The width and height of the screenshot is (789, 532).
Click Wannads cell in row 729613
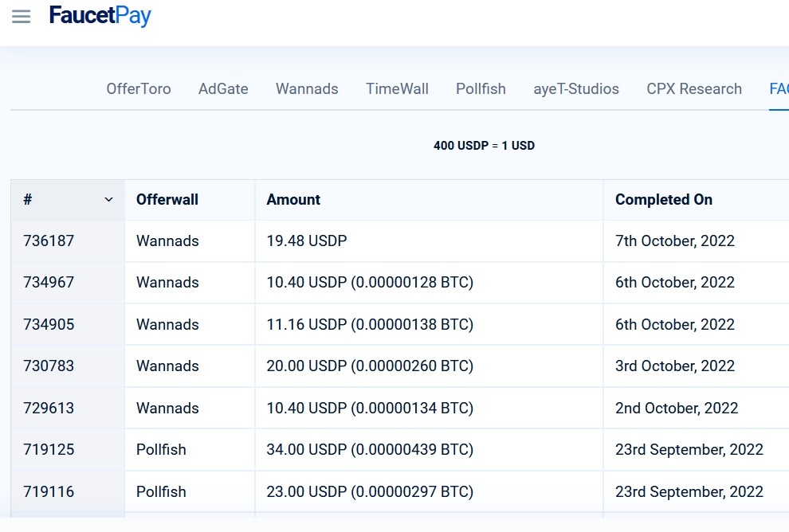coord(167,408)
